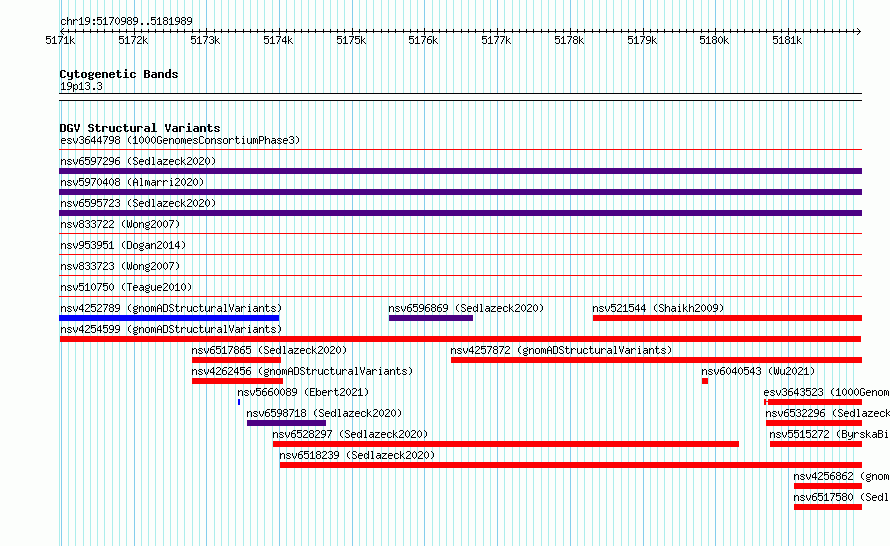
Task: Click the nsv4252789 (gnomADStructuralVariants) label
Action: tap(171, 308)
